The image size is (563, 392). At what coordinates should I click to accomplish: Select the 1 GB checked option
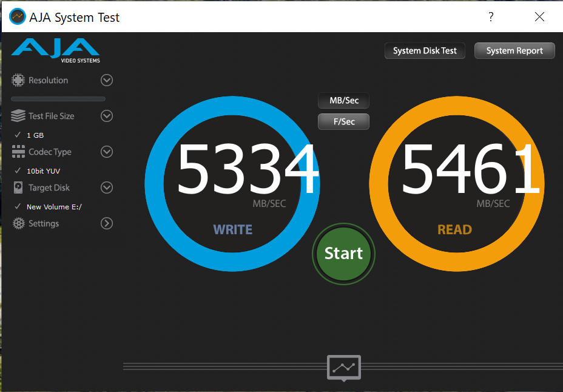coord(29,135)
